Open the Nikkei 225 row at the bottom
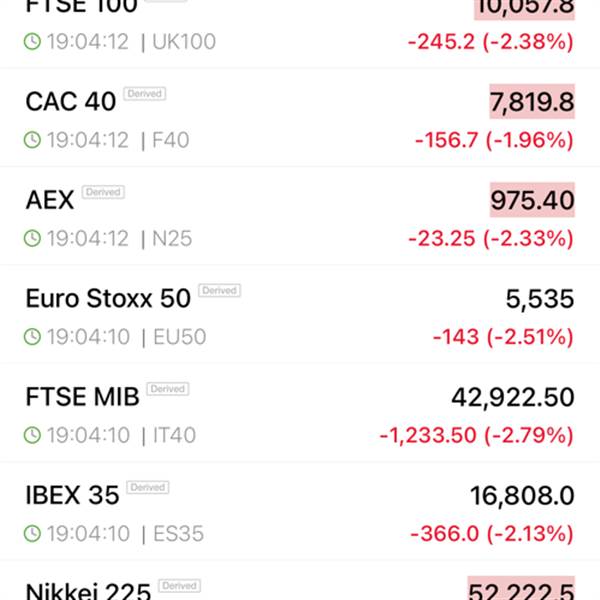The height and width of the screenshot is (600, 600). 300,588
